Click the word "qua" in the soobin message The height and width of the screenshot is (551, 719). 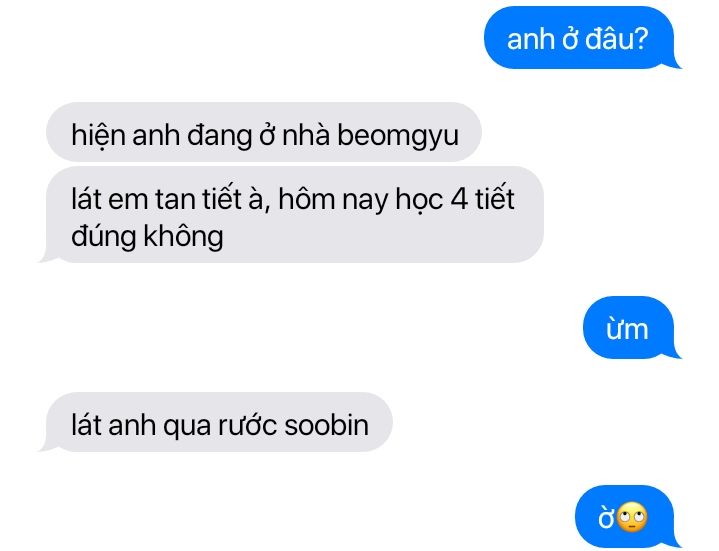point(187,427)
